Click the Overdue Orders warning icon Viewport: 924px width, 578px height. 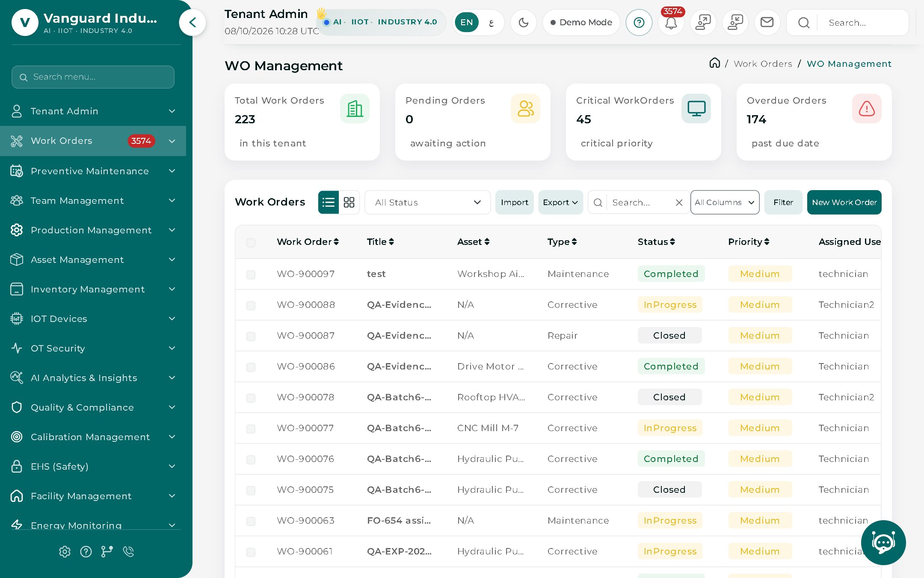(867, 108)
